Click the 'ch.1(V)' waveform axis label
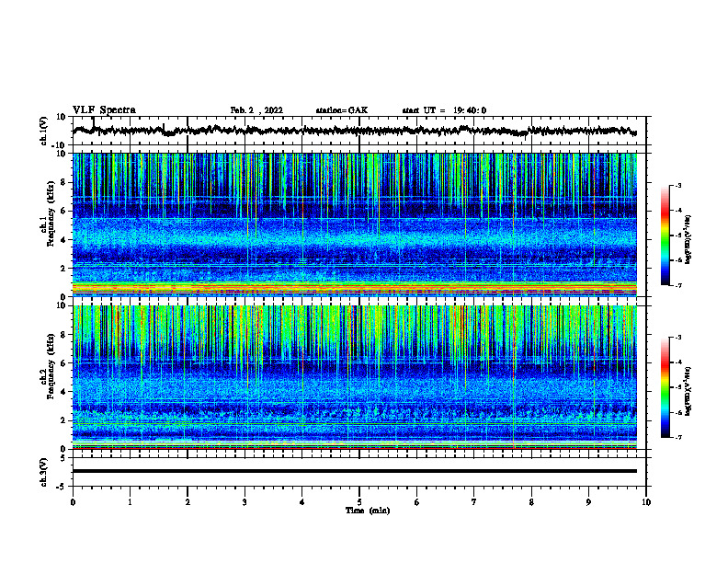728x563 pixels. 44,131
